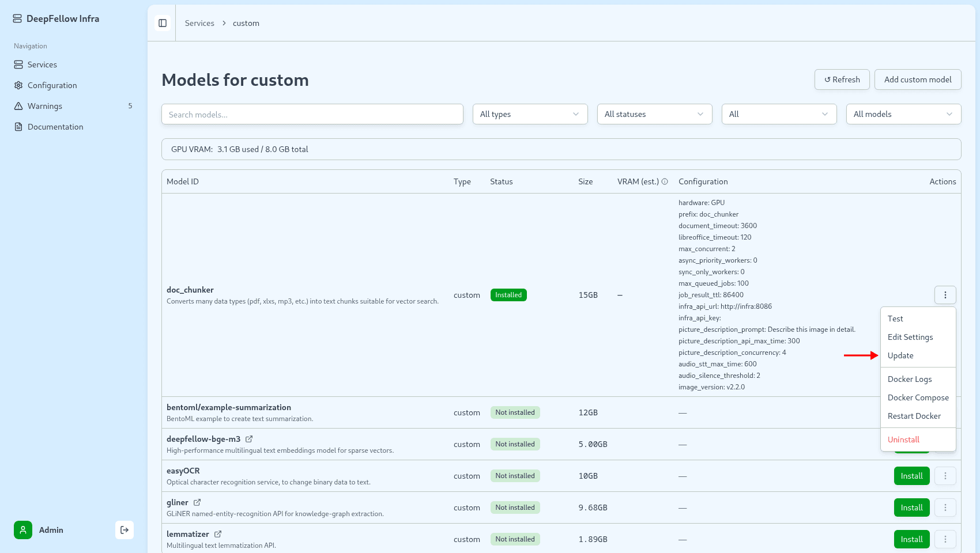Open lemmatizer row three-dot menu

[945, 539]
